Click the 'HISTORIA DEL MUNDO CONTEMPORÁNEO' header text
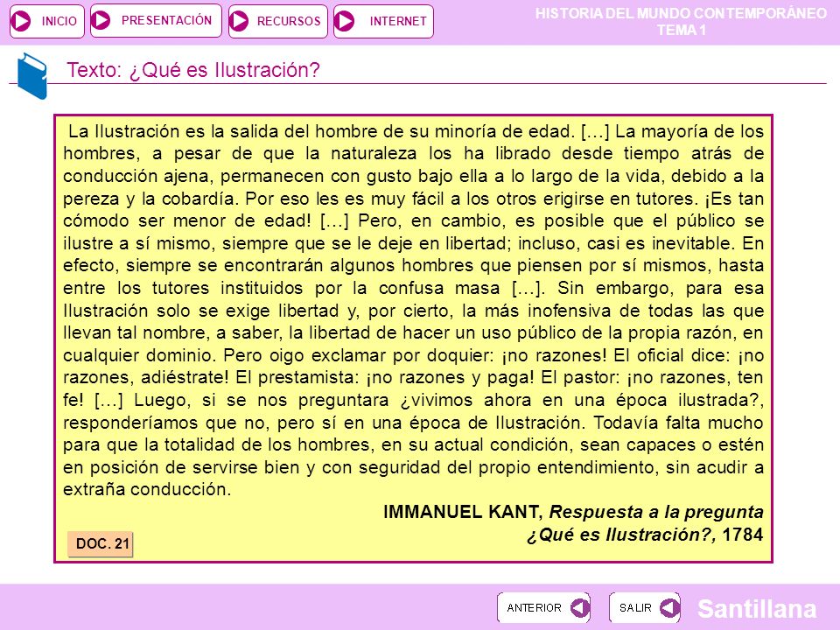This screenshot has height=630, width=840. click(x=681, y=13)
